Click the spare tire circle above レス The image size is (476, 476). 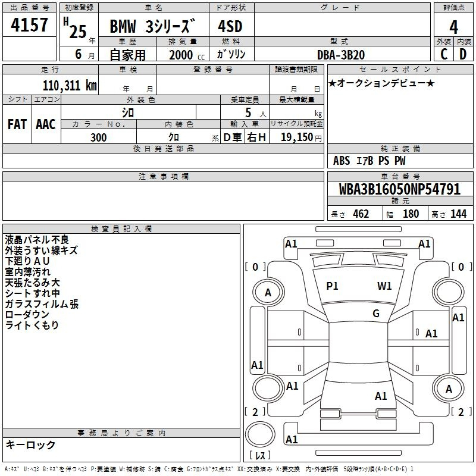261,436
